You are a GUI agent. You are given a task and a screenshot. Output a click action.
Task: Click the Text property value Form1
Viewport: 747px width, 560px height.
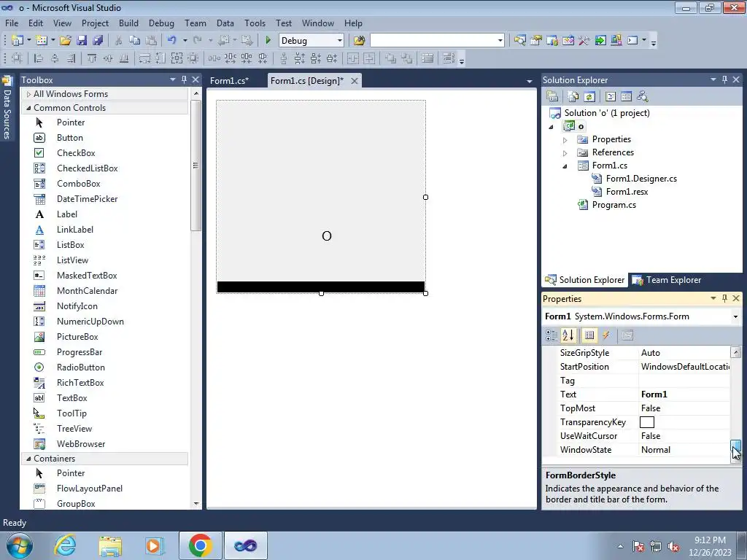click(654, 394)
